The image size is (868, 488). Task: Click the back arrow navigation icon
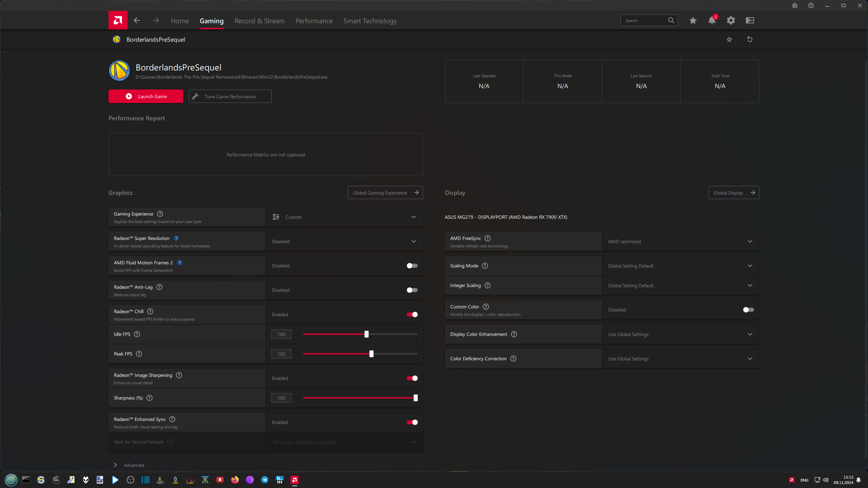click(137, 21)
